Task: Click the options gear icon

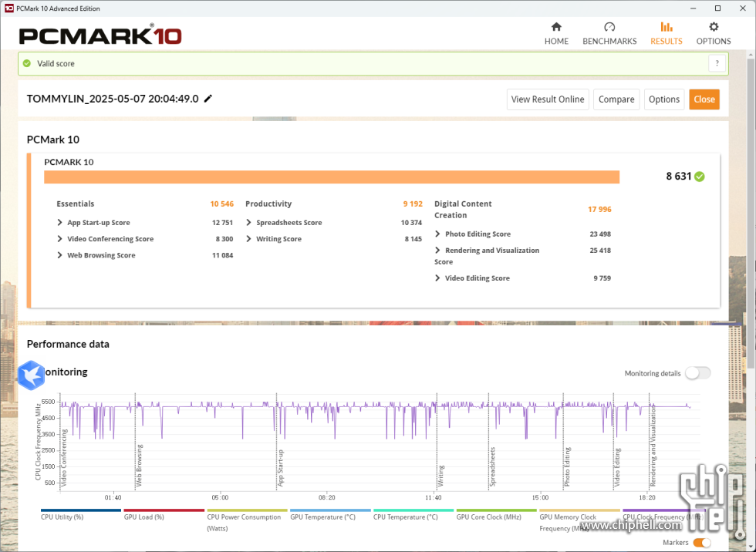Action: [714, 26]
